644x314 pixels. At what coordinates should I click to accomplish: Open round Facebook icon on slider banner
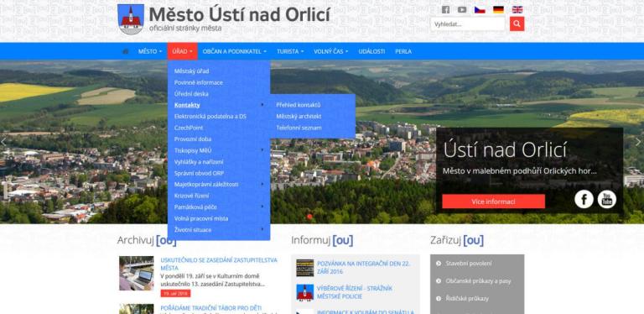(584, 199)
